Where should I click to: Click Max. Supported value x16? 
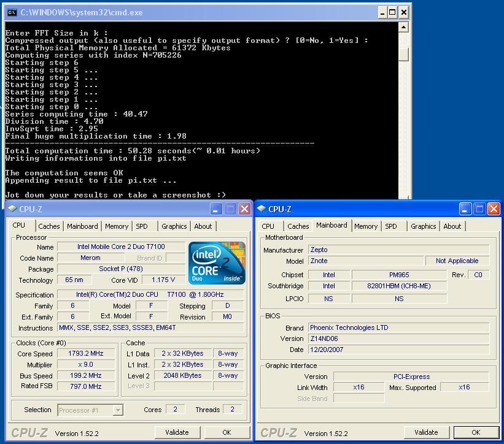pos(465,387)
